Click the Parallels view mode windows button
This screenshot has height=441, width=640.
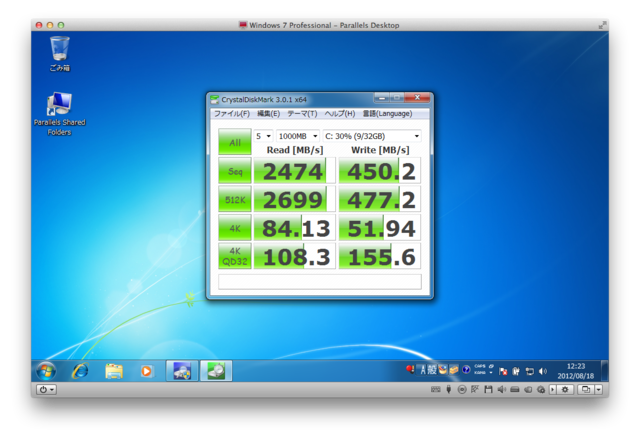[x=585, y=390]
